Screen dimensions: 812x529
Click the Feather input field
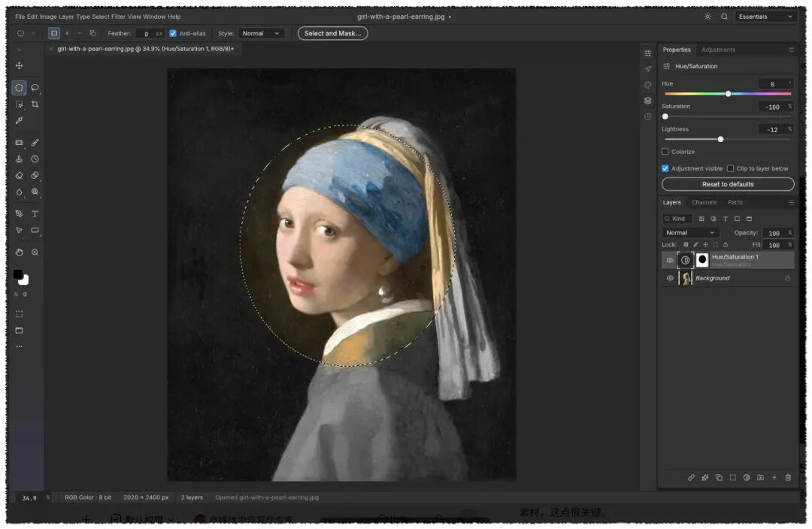click(x=146, y=33)
